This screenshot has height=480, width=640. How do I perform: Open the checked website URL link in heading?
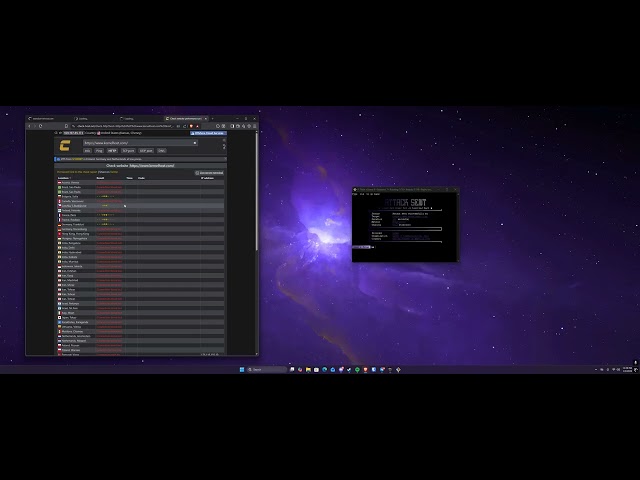click(x=152, y=166)
